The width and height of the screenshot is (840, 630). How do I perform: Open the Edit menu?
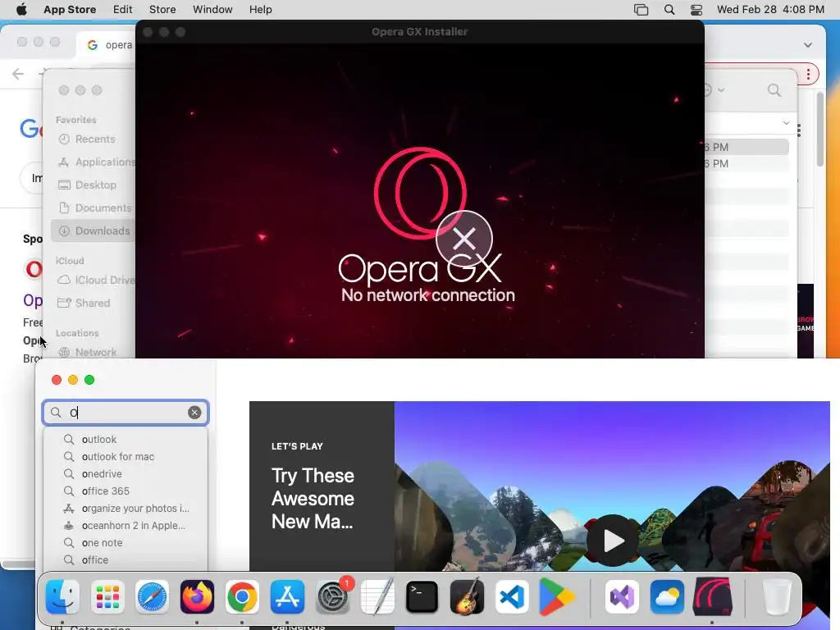coord(123,10)
